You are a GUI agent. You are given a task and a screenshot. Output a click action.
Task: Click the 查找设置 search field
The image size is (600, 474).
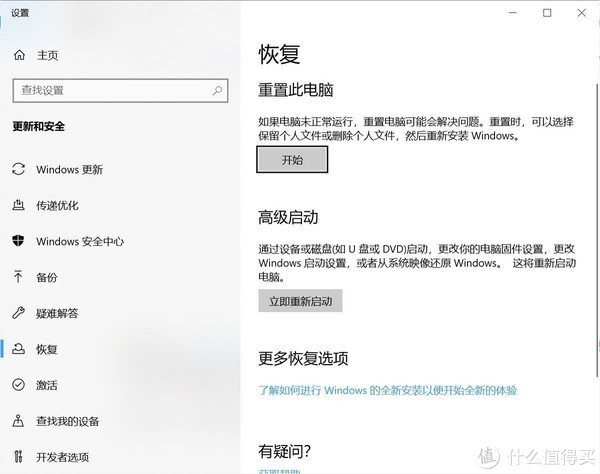120,91
